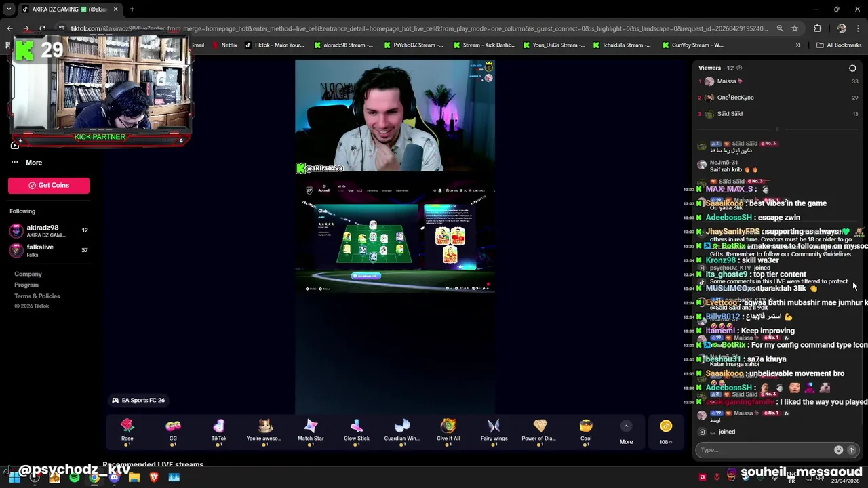Click the TikTok URL address bar
This screenshot has width=868, height=488.
[x=420, y=28]
